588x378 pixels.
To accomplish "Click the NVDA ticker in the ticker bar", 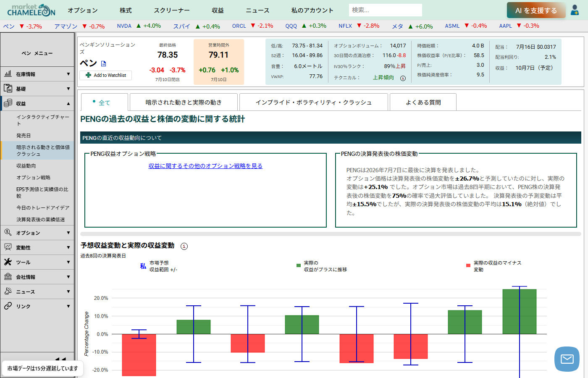I will (124, 26).
